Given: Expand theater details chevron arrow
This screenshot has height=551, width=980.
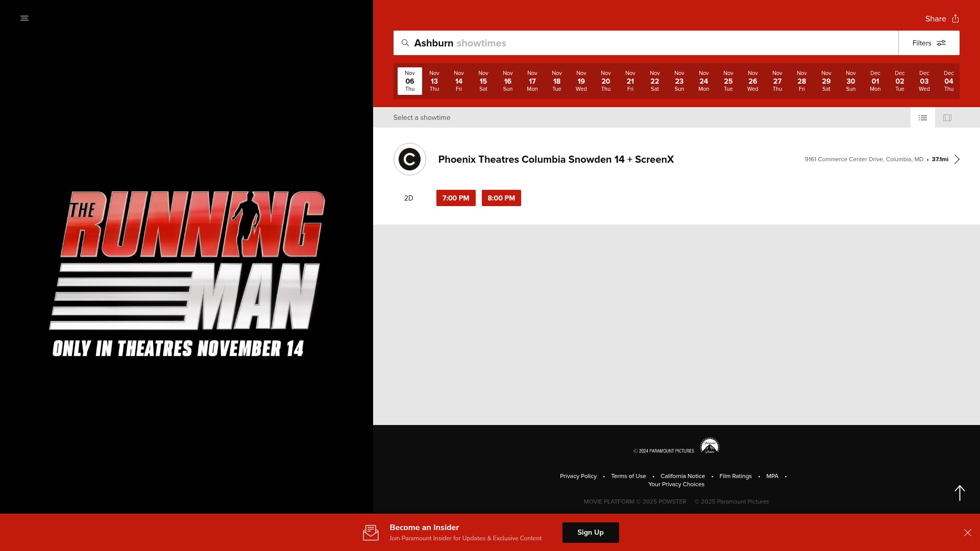Looking at the screenshot, I should [x=957, y=159].
